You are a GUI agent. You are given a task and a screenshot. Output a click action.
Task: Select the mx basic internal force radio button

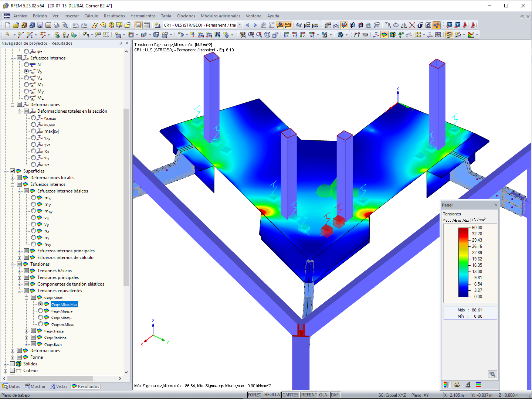(x=34, y=198)
